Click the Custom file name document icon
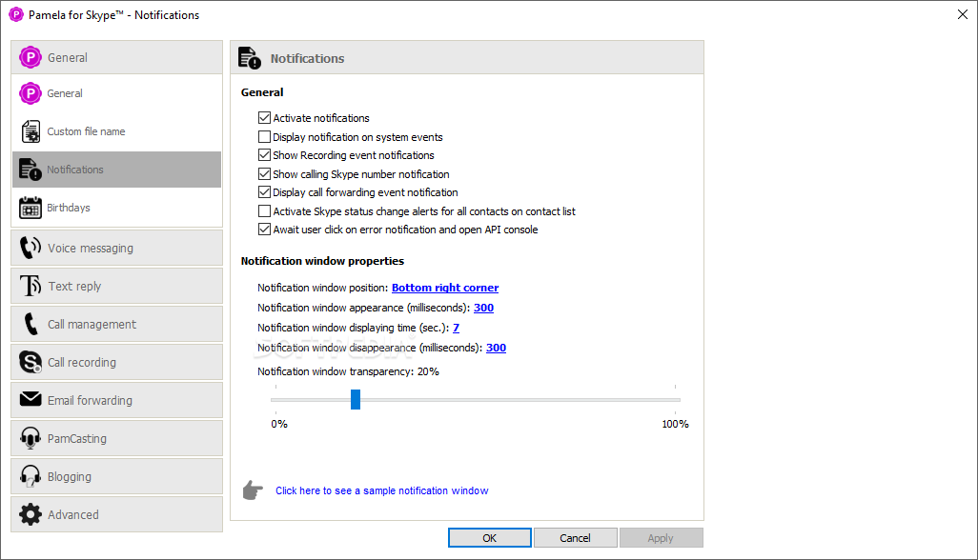 point(30,131)
